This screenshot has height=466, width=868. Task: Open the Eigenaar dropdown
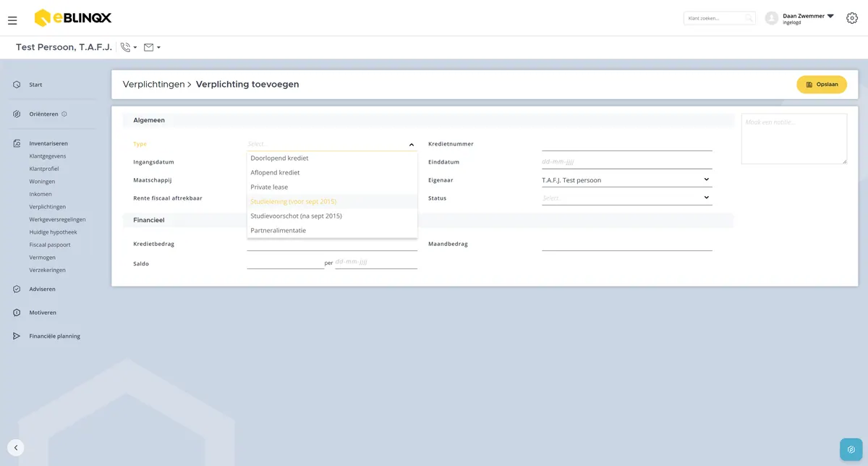pos(627,179)
